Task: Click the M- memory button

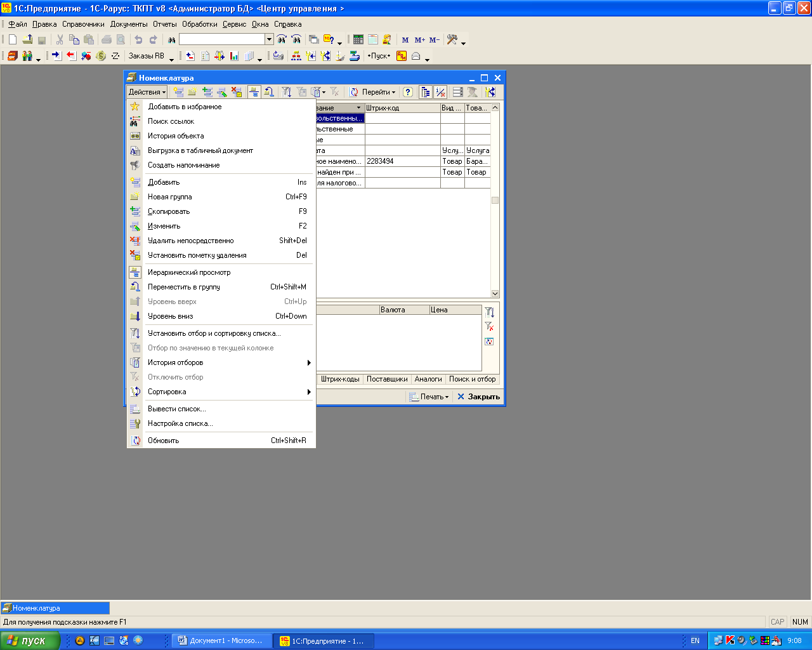Action: [x=435, y=40]
